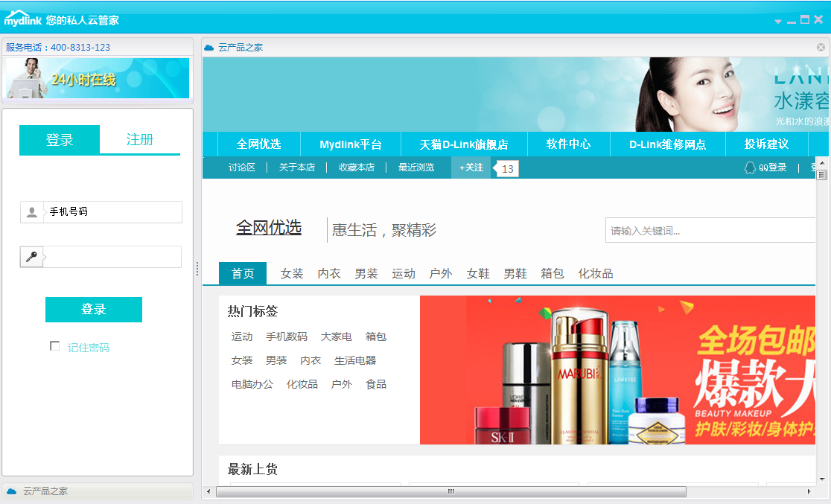Click the 手机数码 hot tag

[287, 336]
